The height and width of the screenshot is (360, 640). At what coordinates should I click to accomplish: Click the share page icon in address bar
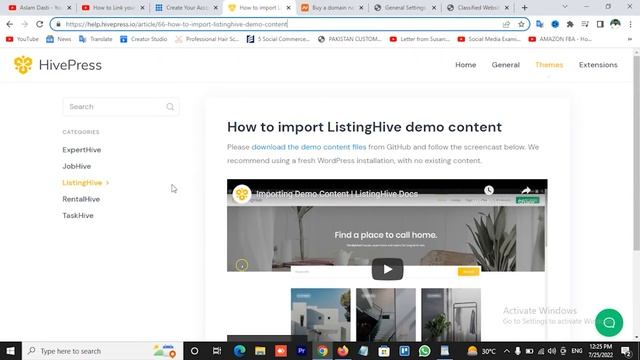click(x=506, y=24)
